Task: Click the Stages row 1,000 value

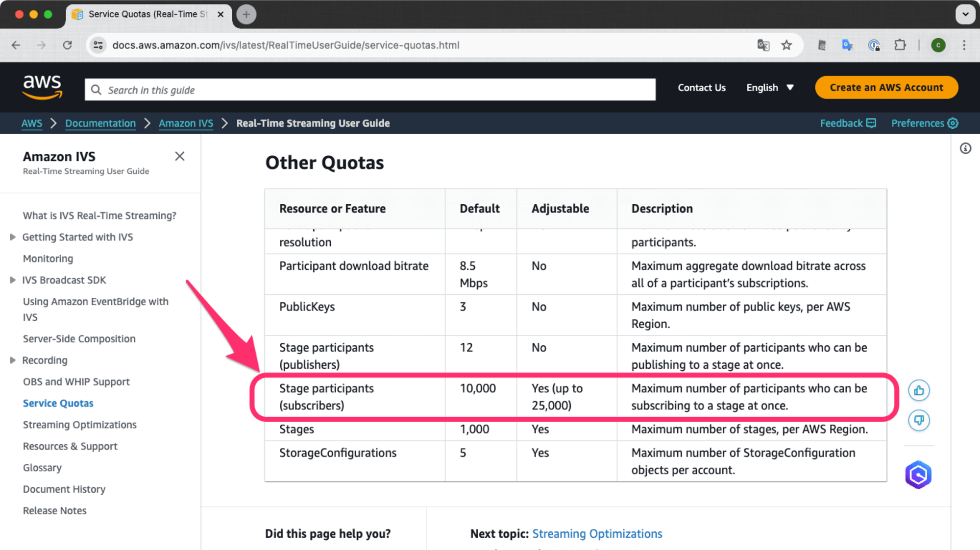Action: pos(474,430)
